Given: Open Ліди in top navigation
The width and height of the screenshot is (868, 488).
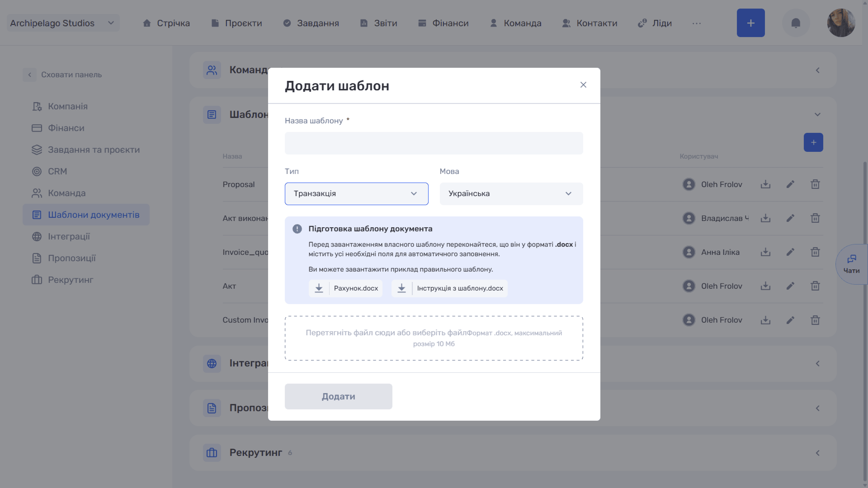Looking at the screenshot, I should pyautogui.click(x=655, y=23).
